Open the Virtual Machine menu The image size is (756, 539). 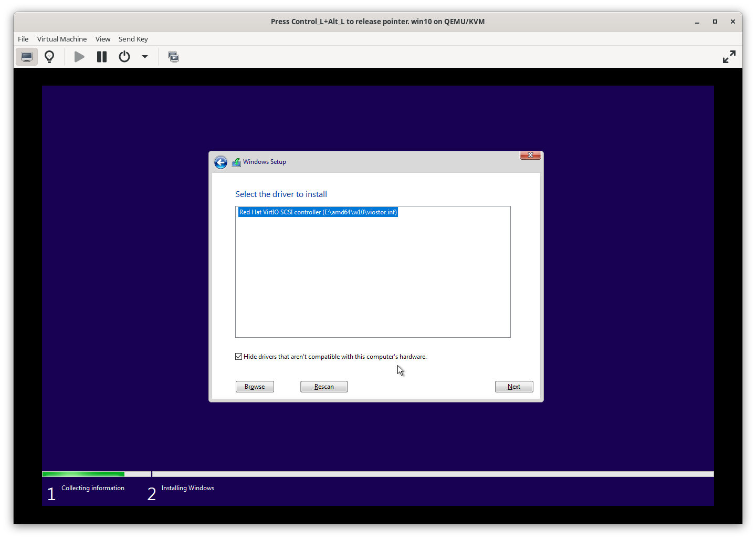[62, 39]
